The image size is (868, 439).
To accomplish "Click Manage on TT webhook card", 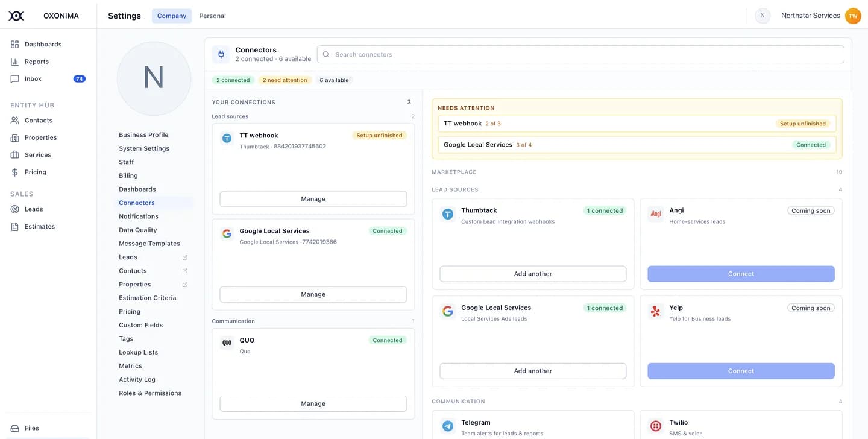I will 313,199.
